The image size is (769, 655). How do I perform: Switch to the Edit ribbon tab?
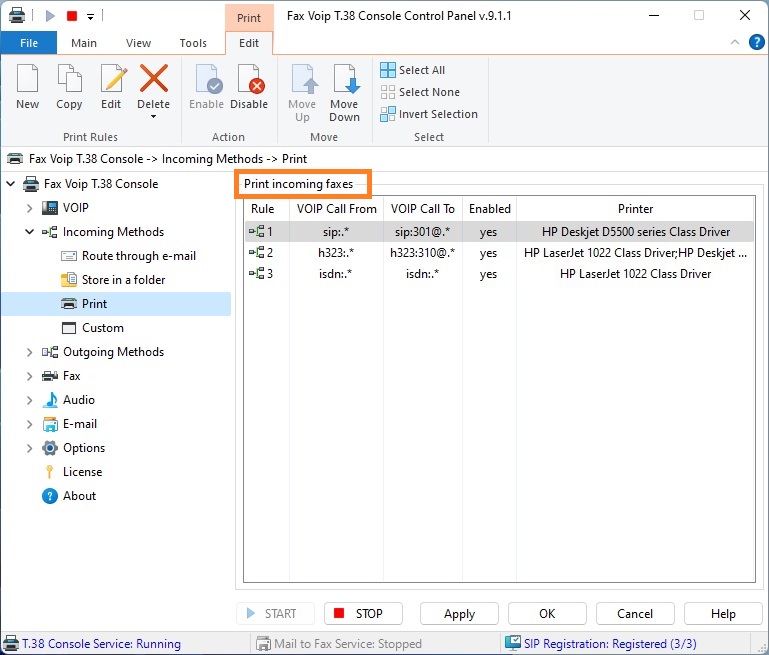pyautogui.click(x=249, y=43)
